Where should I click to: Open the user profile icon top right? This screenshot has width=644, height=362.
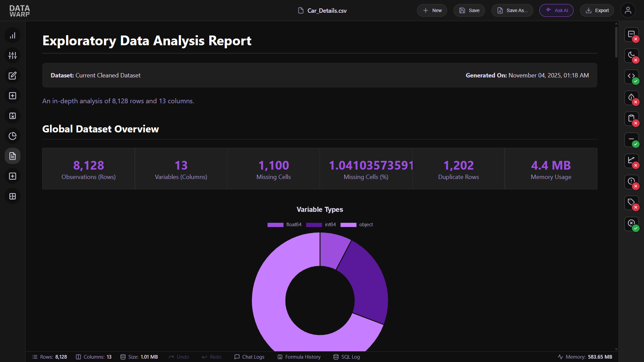(628, 10)
